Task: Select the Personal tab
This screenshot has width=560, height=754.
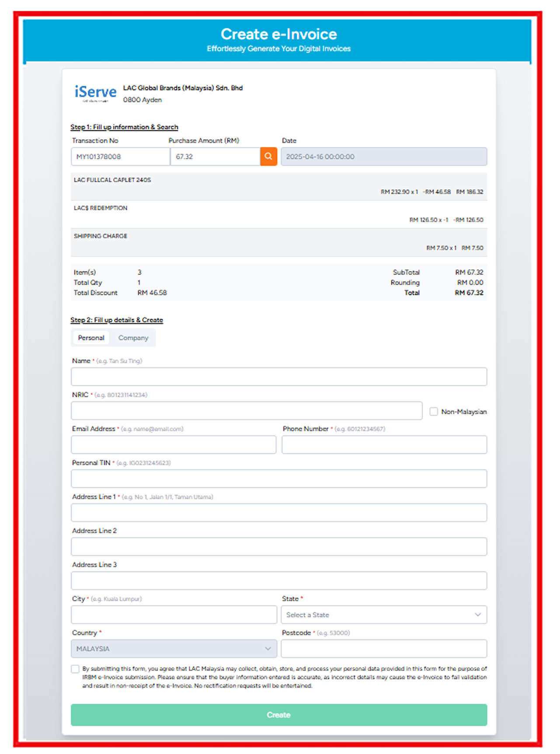Action: click(x=91, y=338)
